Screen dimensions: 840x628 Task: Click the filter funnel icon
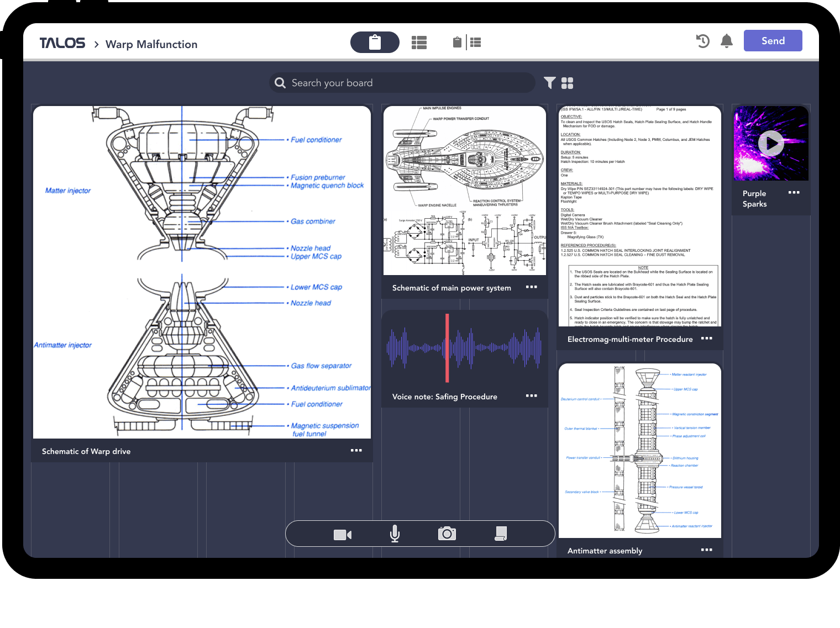pyautogui.click(x=549, y=83)
